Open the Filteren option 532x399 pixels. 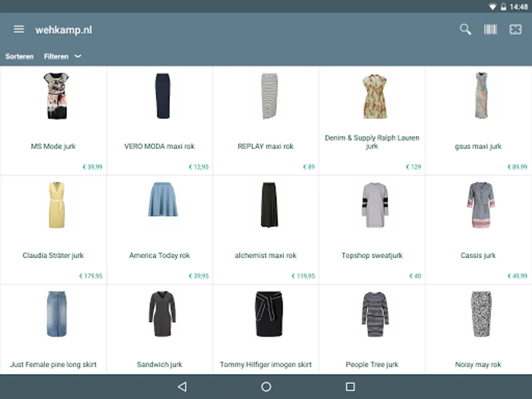(x=56, y=57)
